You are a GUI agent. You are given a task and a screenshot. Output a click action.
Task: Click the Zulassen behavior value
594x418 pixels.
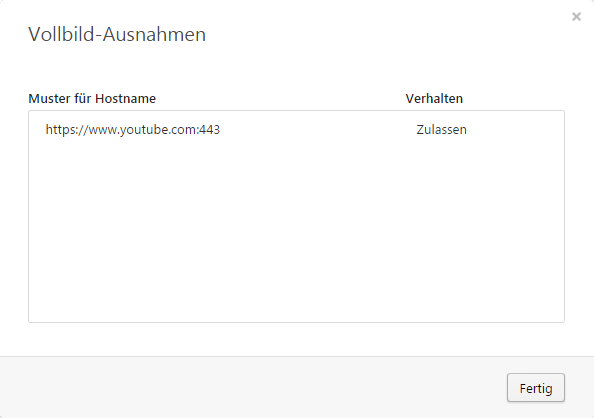coord(441,130)
